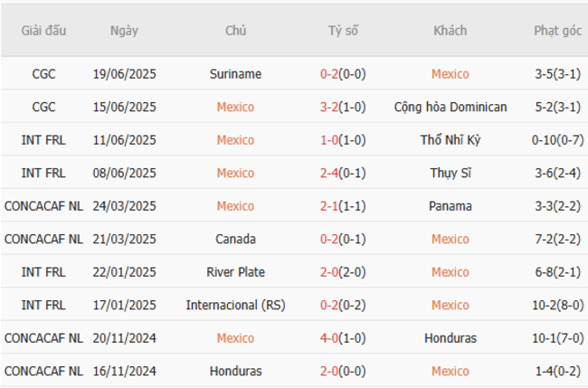Click Honduras home team on 16/11/2024
The height and width of the screenshot is (388, 588).
(x=235, y=371)
